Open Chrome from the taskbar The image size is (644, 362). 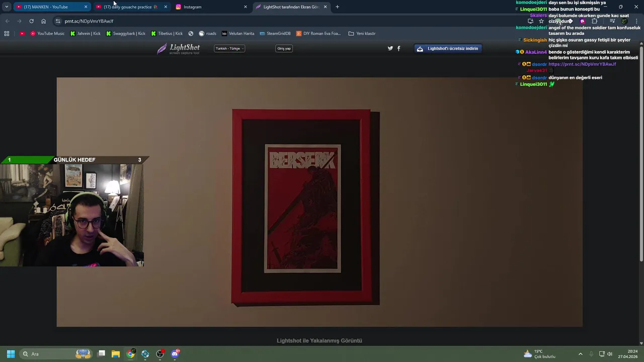click(x=131, y=354)
